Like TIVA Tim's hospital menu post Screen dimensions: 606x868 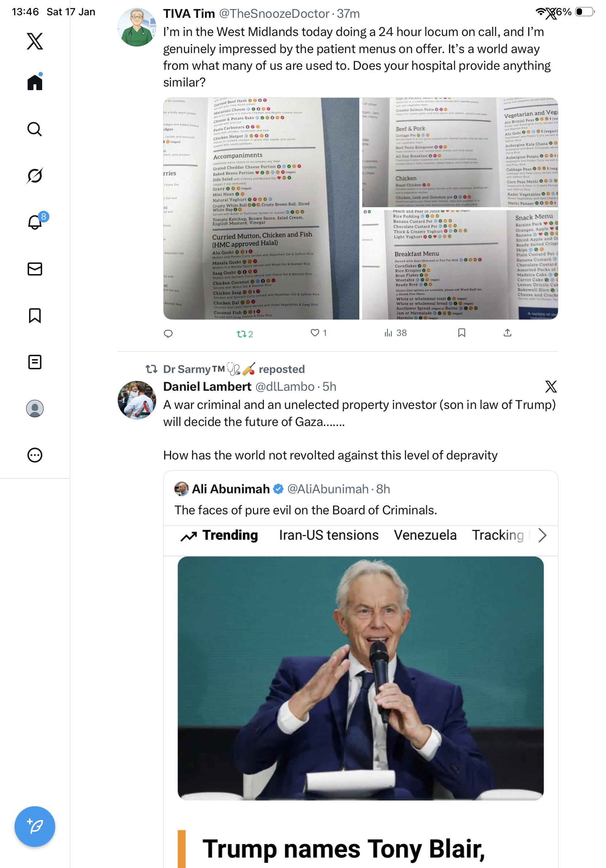click(319, 333)
